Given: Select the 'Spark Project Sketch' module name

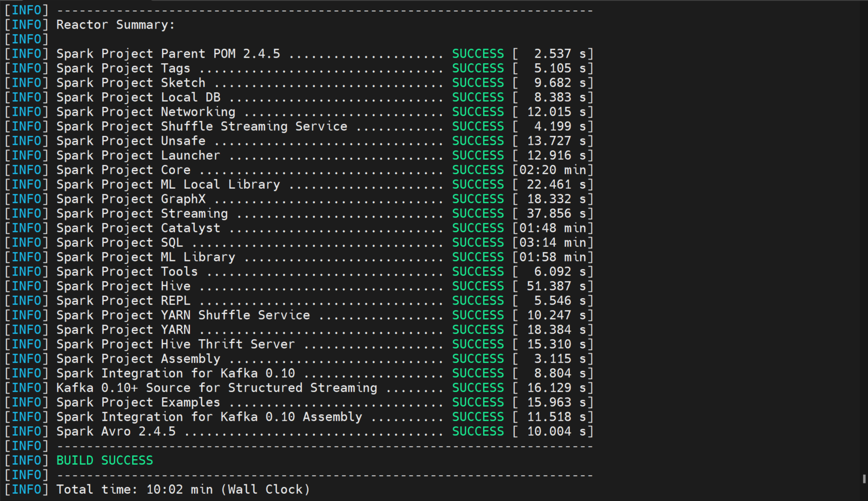Looking at the screenshot, I should coord(131,83).
